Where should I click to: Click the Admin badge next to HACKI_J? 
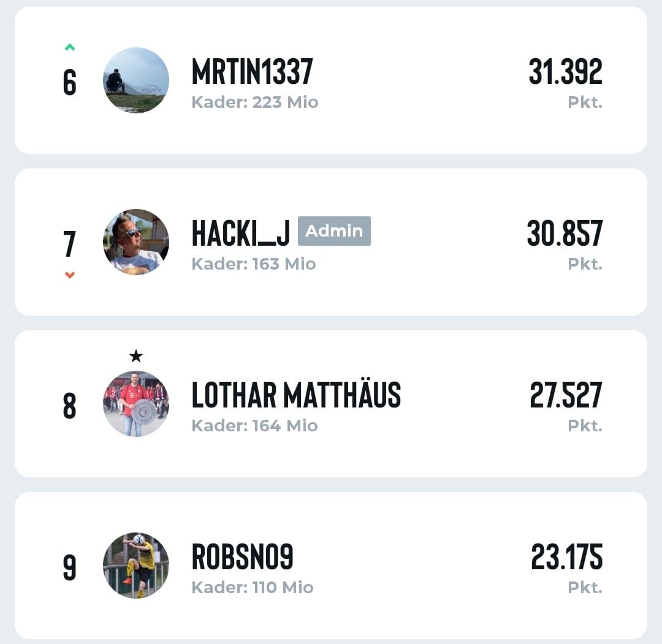click(x=335, y=231)
